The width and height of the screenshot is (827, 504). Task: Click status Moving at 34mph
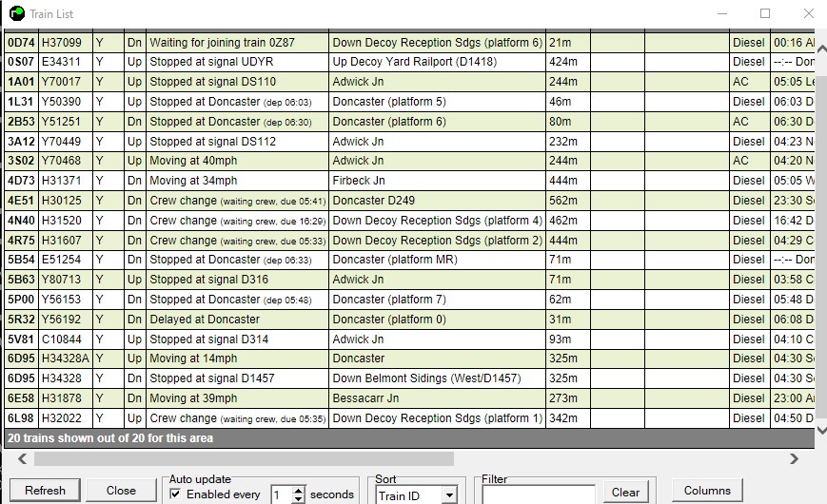point(193,181)
